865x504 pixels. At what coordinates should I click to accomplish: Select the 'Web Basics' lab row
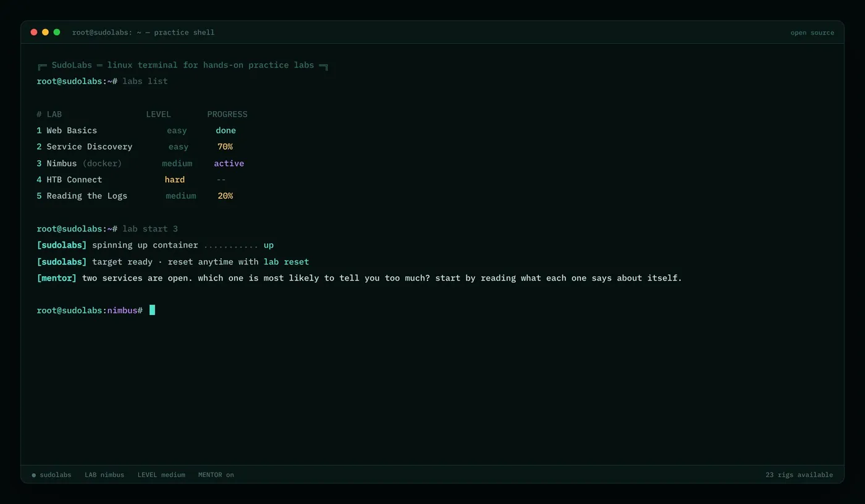click(x=136, y=130)
